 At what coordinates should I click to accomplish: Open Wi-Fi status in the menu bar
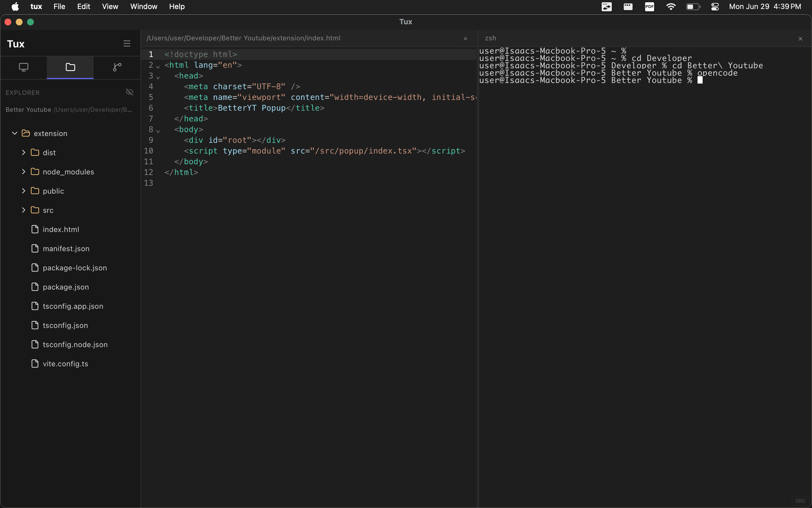[x=671, y=6]
